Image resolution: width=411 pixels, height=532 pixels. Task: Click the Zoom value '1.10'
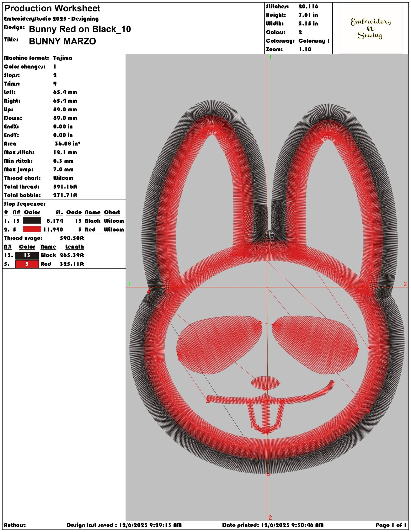pos(305,49)
